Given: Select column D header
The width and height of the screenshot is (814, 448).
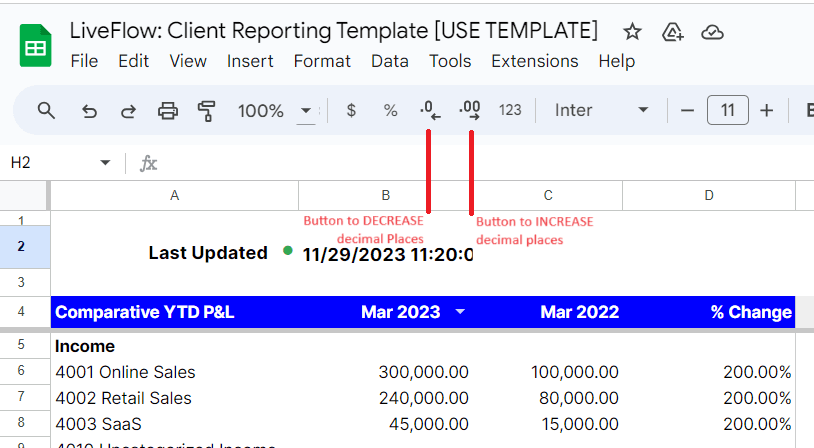Looking at the screenshot, I should pyautogui.click(x=709, y=195).
